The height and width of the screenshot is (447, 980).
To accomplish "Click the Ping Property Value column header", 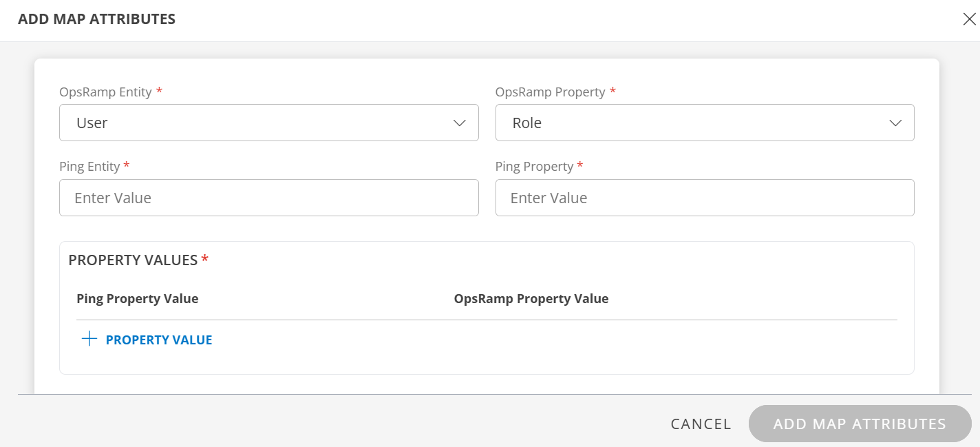I will pyautogui.click(x=137, y=299).
